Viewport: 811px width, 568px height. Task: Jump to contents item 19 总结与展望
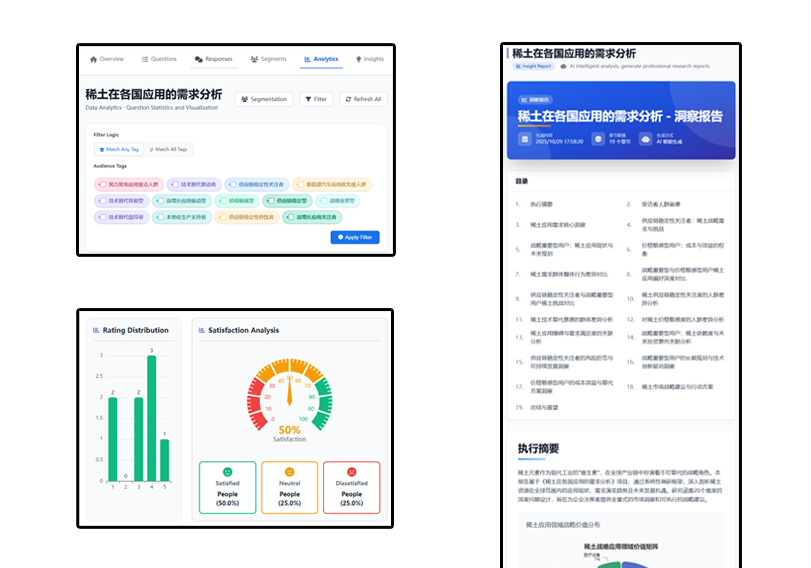(x=544, y=408)
